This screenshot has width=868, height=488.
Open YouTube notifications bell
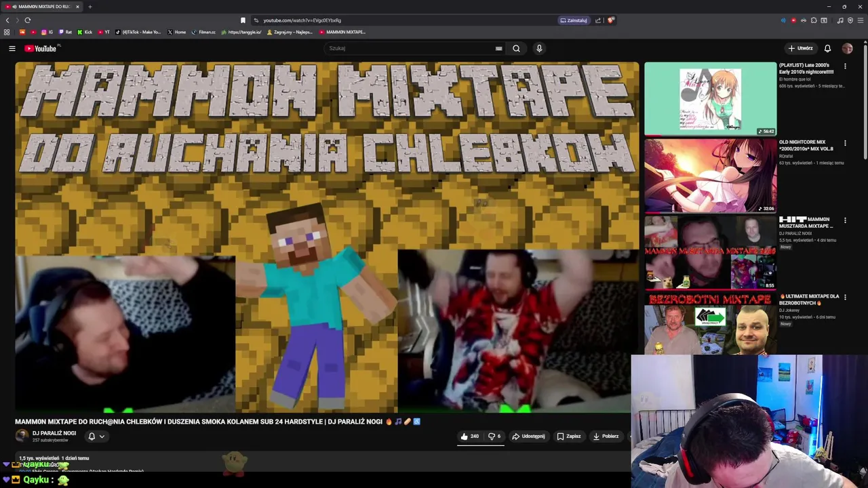827,48
